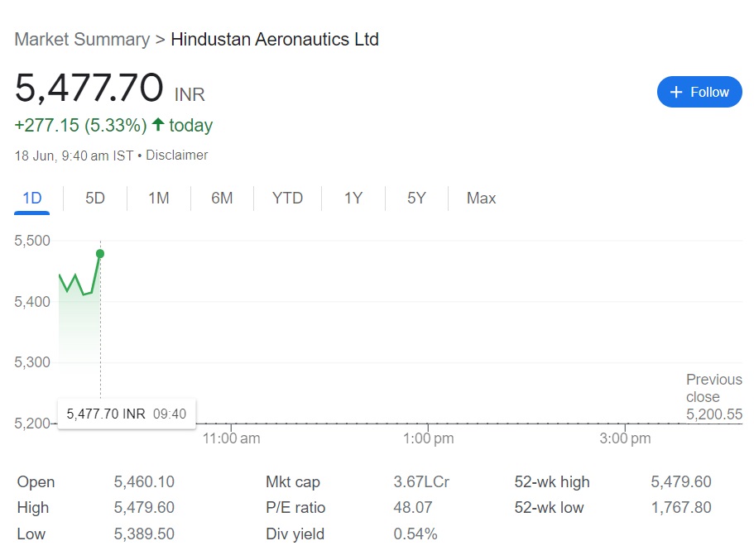Click the 11:00 am axis label
This screenshot has height=560, width=754.
pyautogui.click(x=231, y=438)
